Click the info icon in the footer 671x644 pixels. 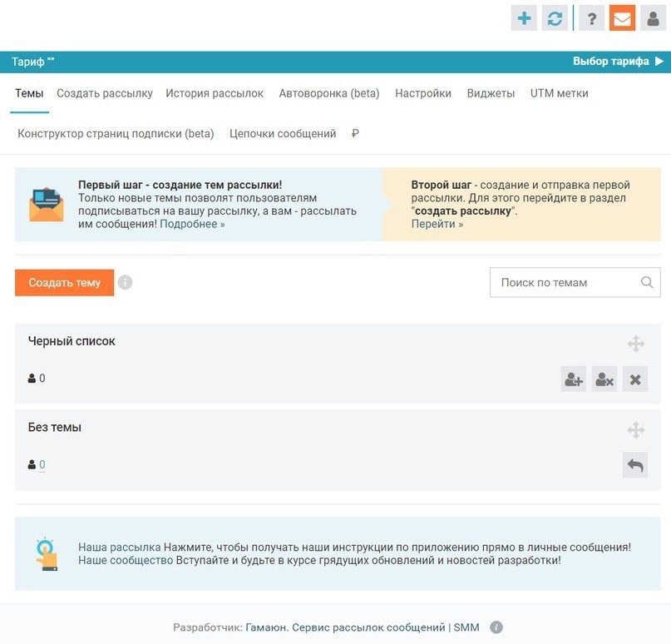[x=496, y=627]
